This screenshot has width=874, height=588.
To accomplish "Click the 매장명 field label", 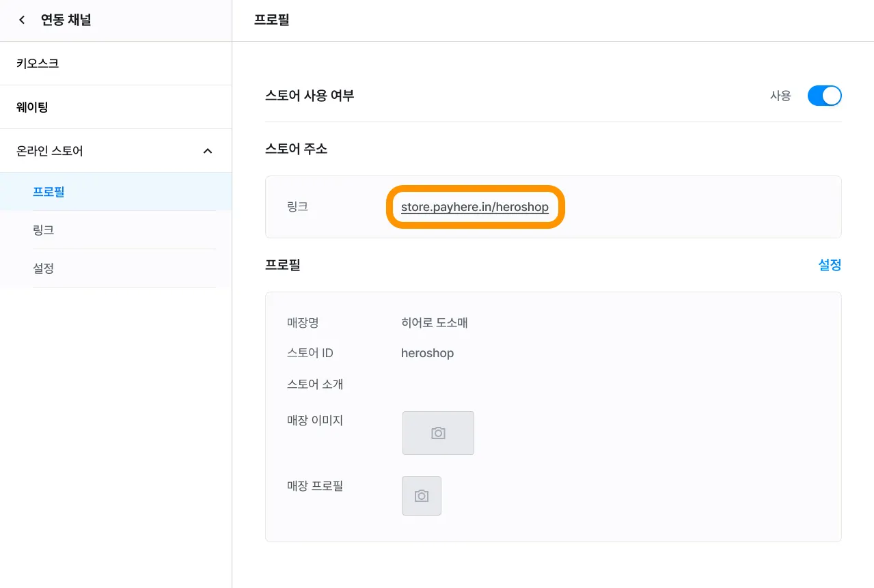I will (x=303, y=323).
